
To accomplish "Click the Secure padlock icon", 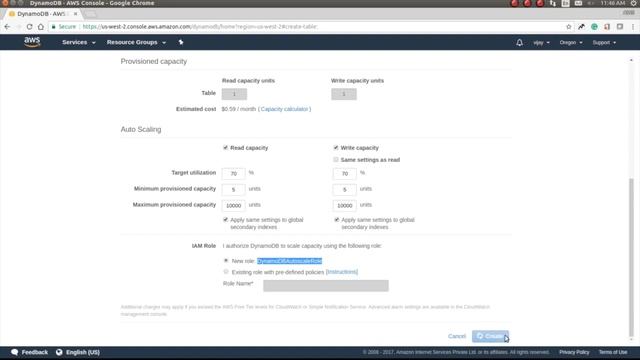I will click(53, 27).
